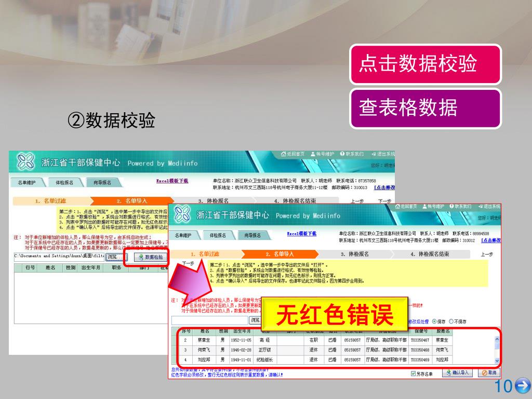Click 联系我们 in the front window header

click(460, 206)
